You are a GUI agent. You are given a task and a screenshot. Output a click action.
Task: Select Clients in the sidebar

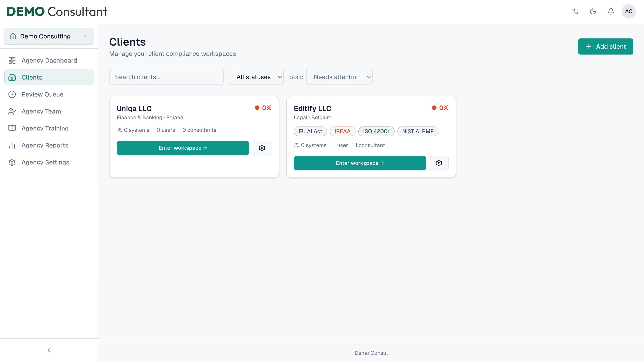(49, 78)
